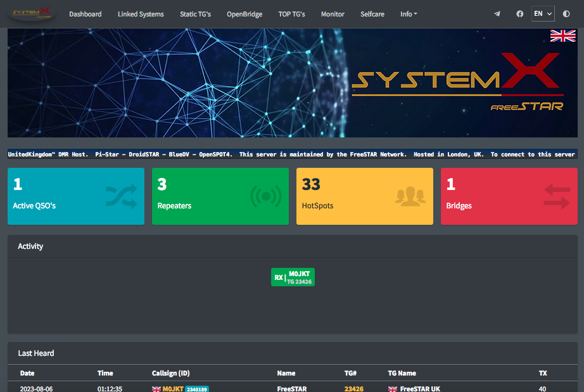Screen dimensions: 584x392
Task: Select the Bridges count card
Action: tap(509, 196)
